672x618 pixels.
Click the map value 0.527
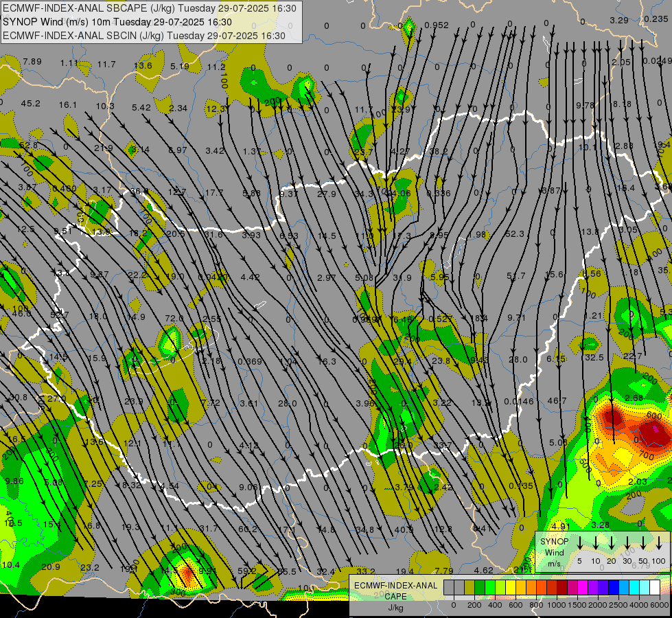click(x=440, y=319)
